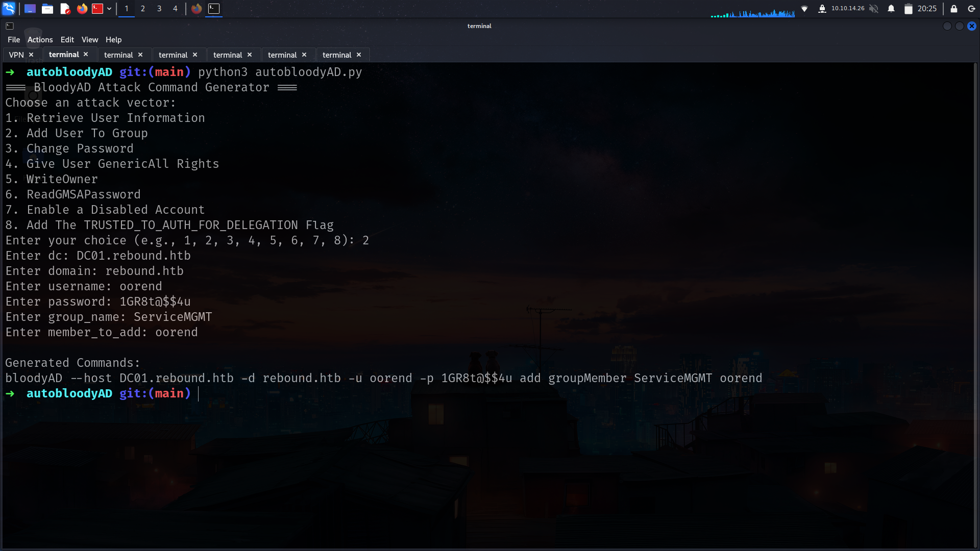Toggle the muted volume icon
980x551 pixels.
[x=874, y=9]
